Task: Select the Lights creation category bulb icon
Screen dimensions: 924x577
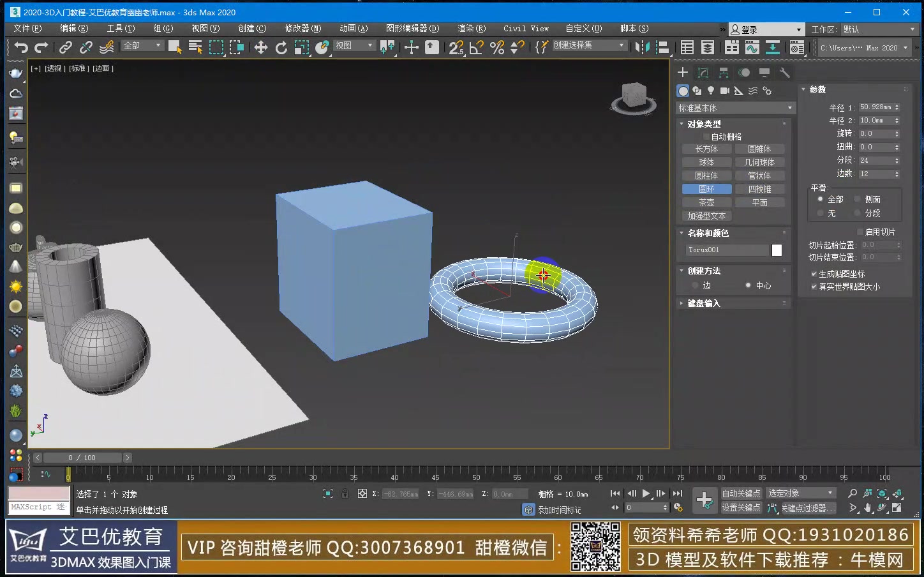Action: pyautogui.click(x=710, y=91)
